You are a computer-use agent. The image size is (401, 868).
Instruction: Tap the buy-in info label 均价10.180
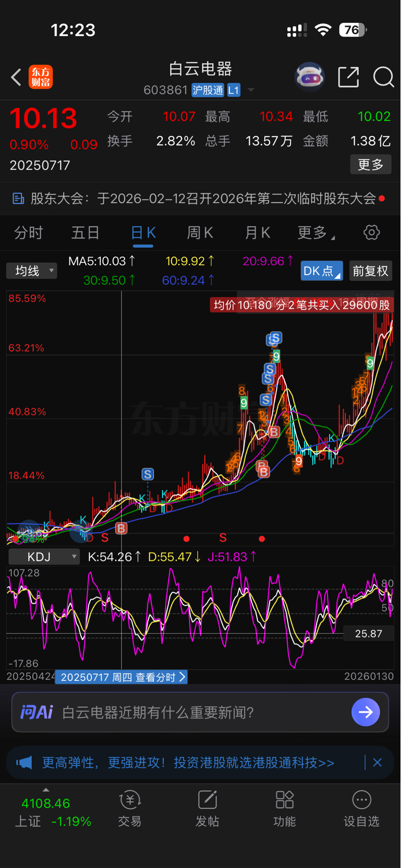[302, 305]
